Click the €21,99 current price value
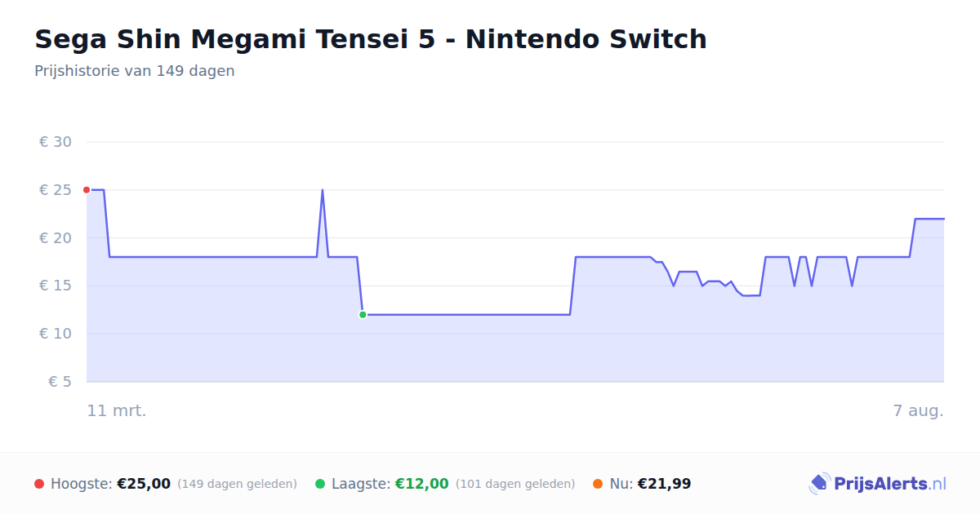The height and width of the screenshot is (514, 980). click(664, 484)
